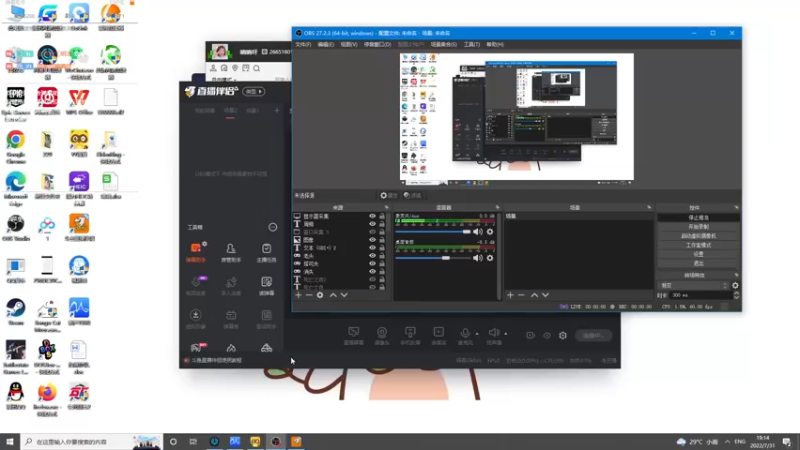Undock Scenes panel via its header icon
The image size is (800, 450).
point(649,208)
